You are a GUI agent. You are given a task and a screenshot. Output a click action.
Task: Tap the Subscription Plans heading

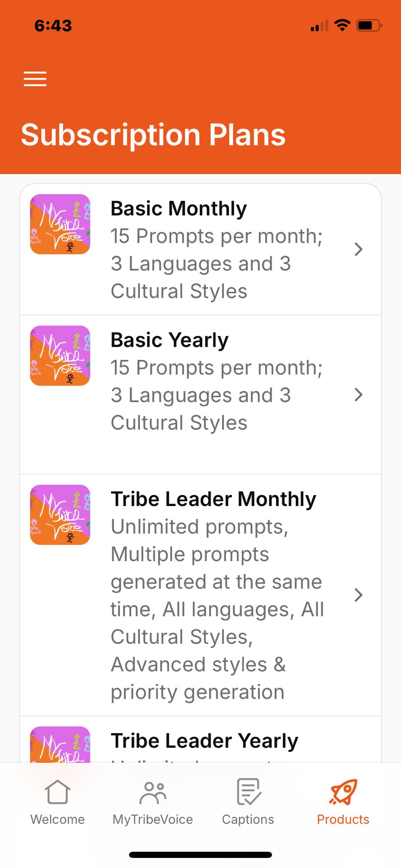[154, 135]
